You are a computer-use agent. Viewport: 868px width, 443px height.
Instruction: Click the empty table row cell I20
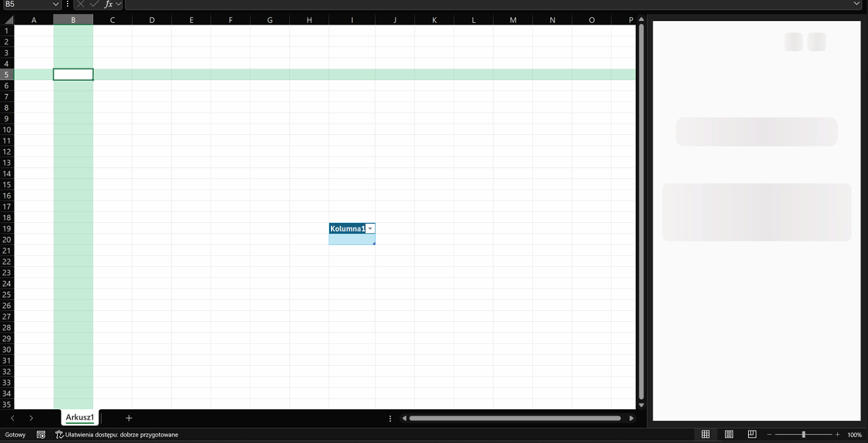click(x=352, y=239)
